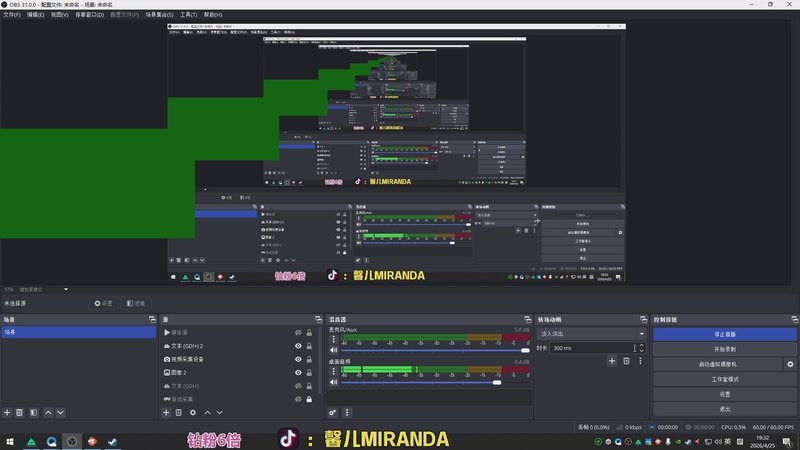Float the Audio Mixer dock popout icon
This screenshot has height=450, width=800.
pos(528,319)
